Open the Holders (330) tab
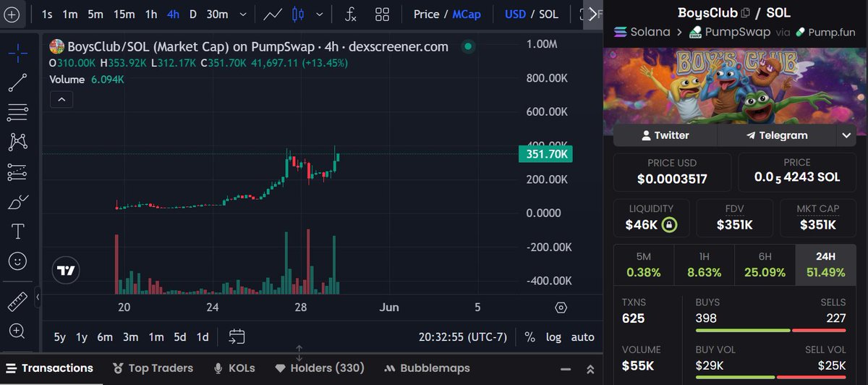 click(319, 368)
